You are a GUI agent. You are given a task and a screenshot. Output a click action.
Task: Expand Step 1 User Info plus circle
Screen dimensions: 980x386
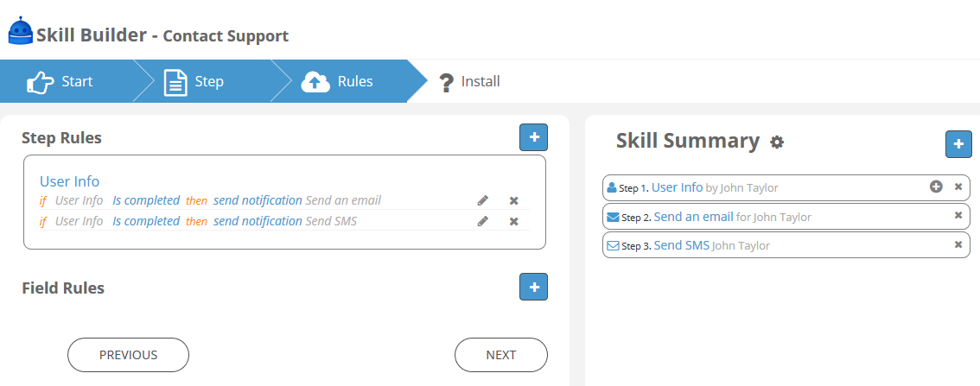click(936, 187)
